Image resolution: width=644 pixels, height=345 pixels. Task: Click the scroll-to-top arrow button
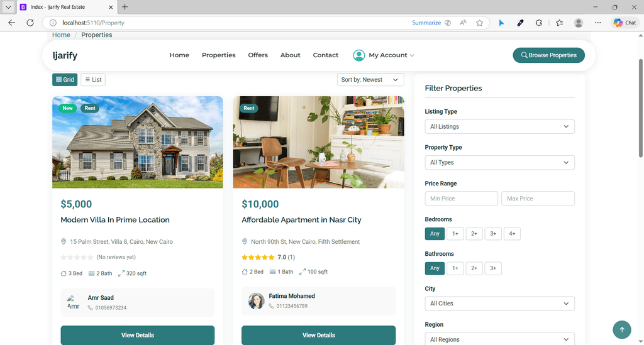click(x=622, y=329)
